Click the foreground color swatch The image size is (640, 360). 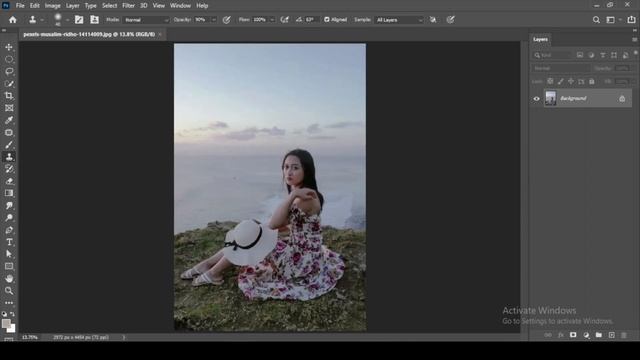6,324
